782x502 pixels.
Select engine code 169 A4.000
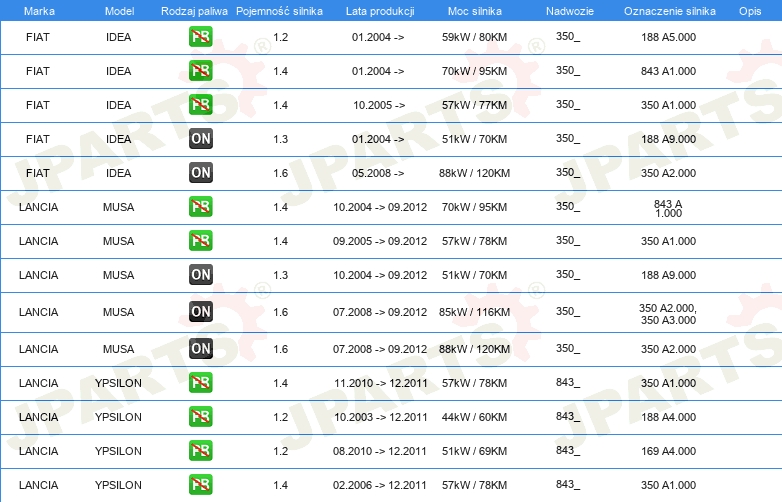pos(668,451)
